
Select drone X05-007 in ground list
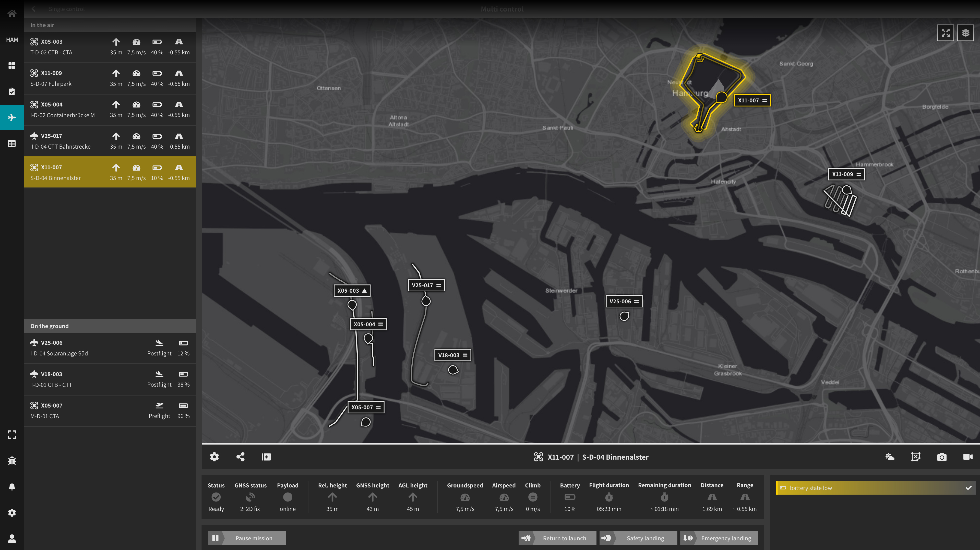click(x=110, y=411)
